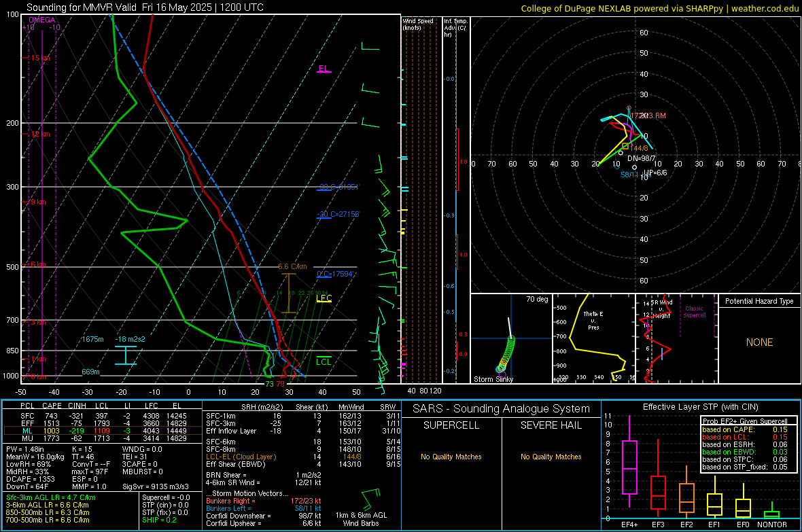
Task: Click the SigSvr = 9135 m3/s3 value
Action: pos(156,486)
